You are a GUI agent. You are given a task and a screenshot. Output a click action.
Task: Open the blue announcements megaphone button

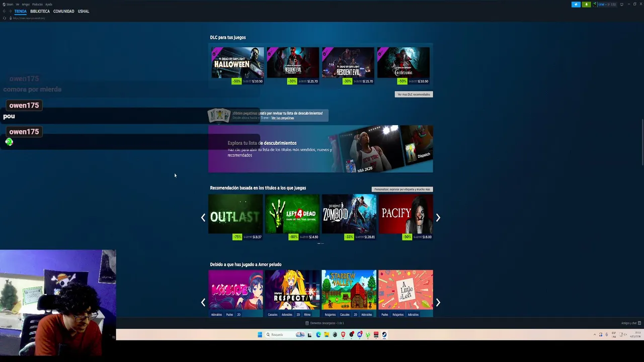click(x=576, y=5)
